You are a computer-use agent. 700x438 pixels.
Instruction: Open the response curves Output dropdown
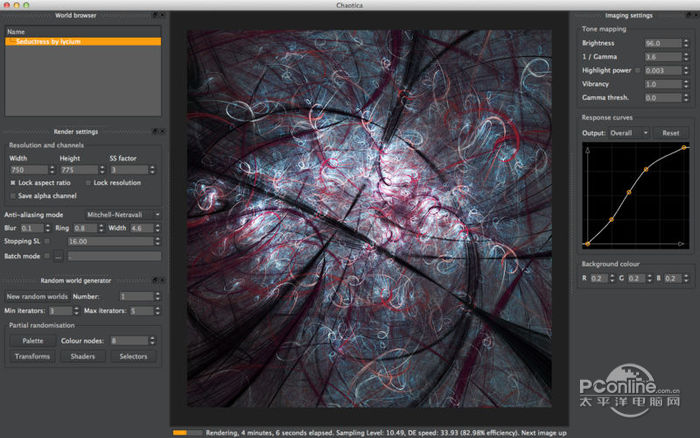[x=630, y=132]
